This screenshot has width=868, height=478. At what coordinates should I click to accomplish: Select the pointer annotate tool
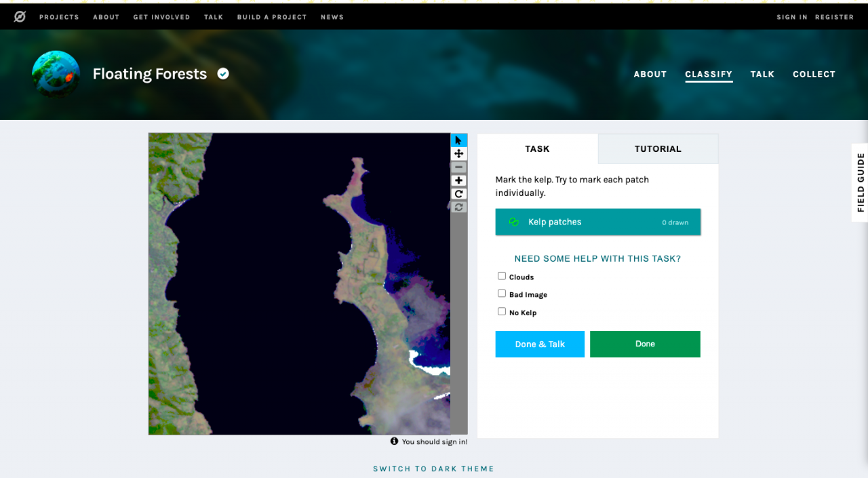coord(459,140)
